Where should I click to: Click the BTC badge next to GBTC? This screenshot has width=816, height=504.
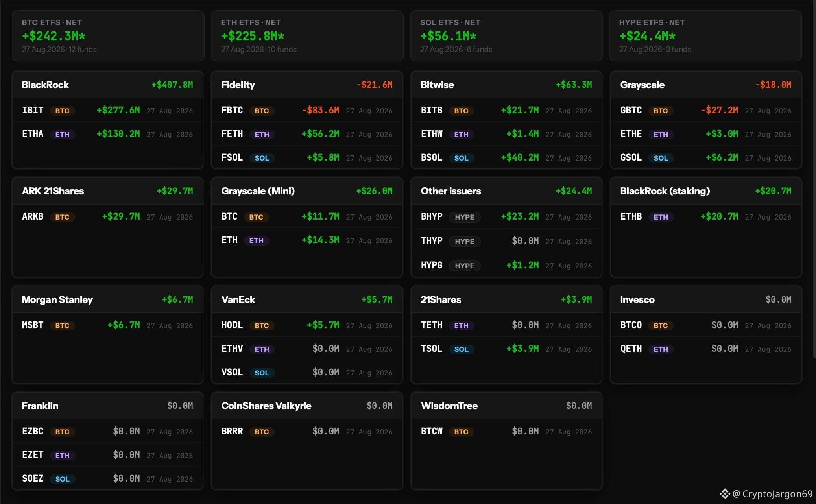[x=661, y=111]
